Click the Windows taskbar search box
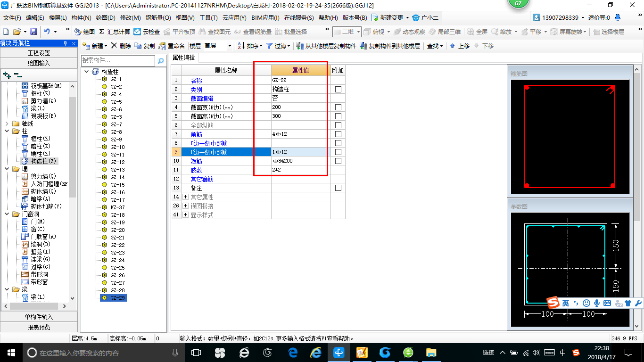Viewport: 644px width, 362px height. click(x=103, y=353)
